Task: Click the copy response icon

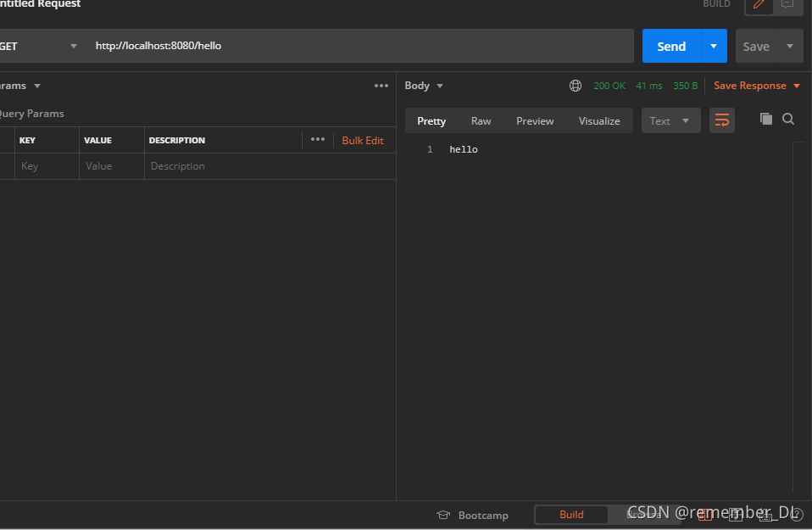Action: click(x=766, y=120)
